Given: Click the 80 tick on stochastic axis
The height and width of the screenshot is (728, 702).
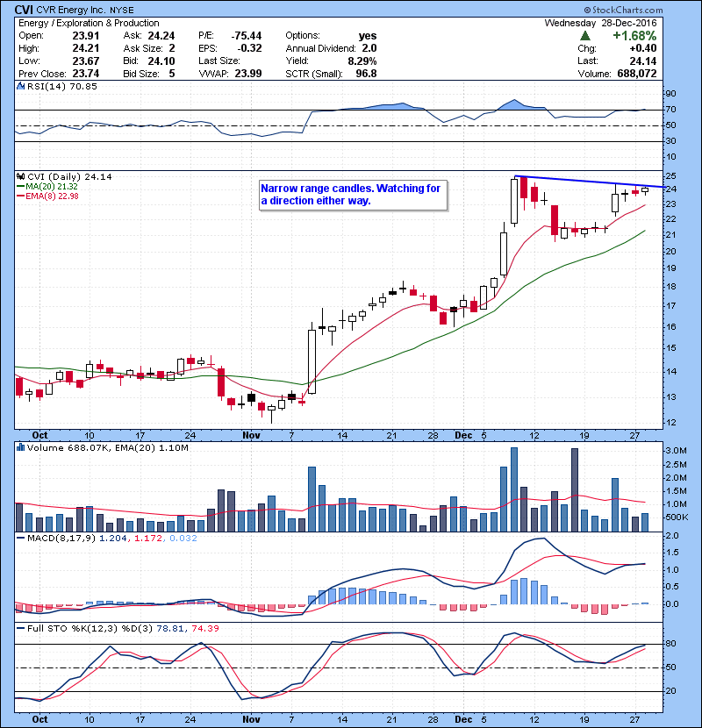Looking at the screenshot, I should 670,644.
